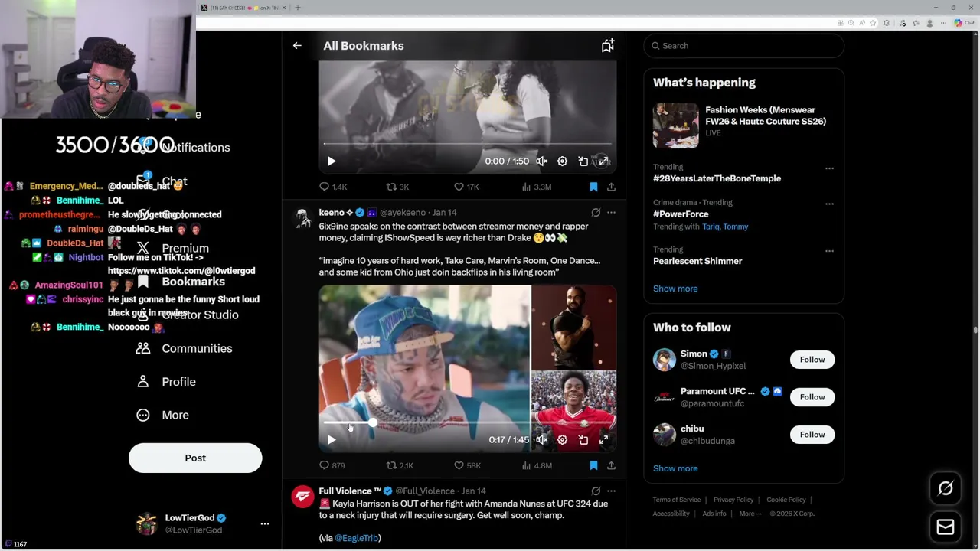Expand the footer More menu
The height and width of the screenshot is (551, 980).
click(750, 514)
